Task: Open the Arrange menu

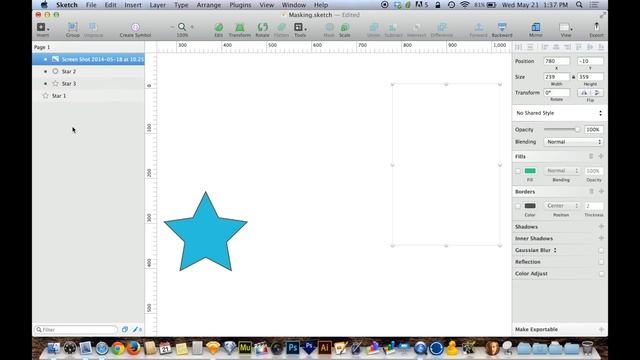Action: click(x=209, y=5)
